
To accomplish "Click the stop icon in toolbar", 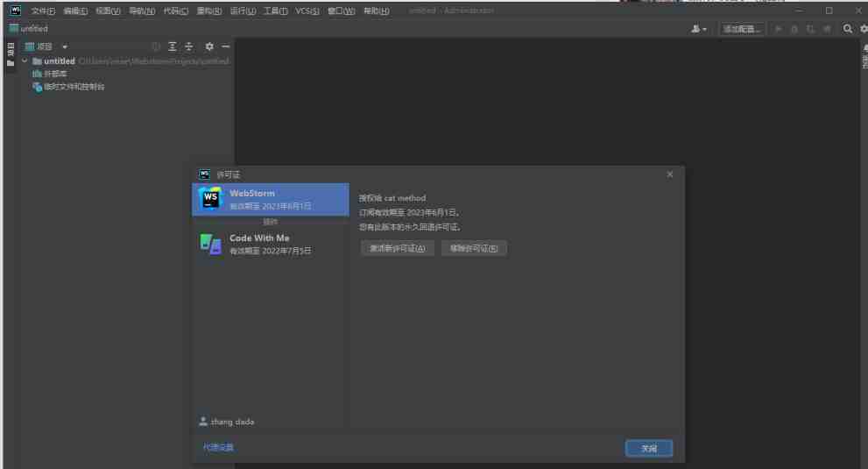I will pos(827,29).
